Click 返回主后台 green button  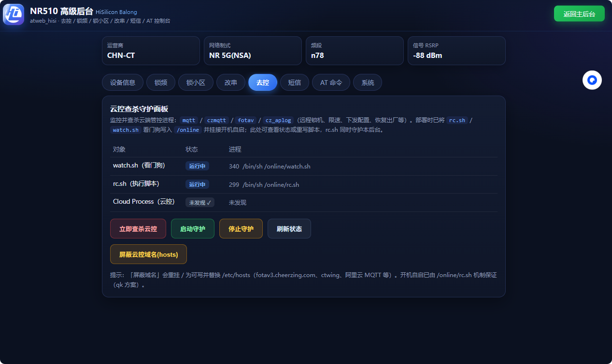[x=579, y=14]
